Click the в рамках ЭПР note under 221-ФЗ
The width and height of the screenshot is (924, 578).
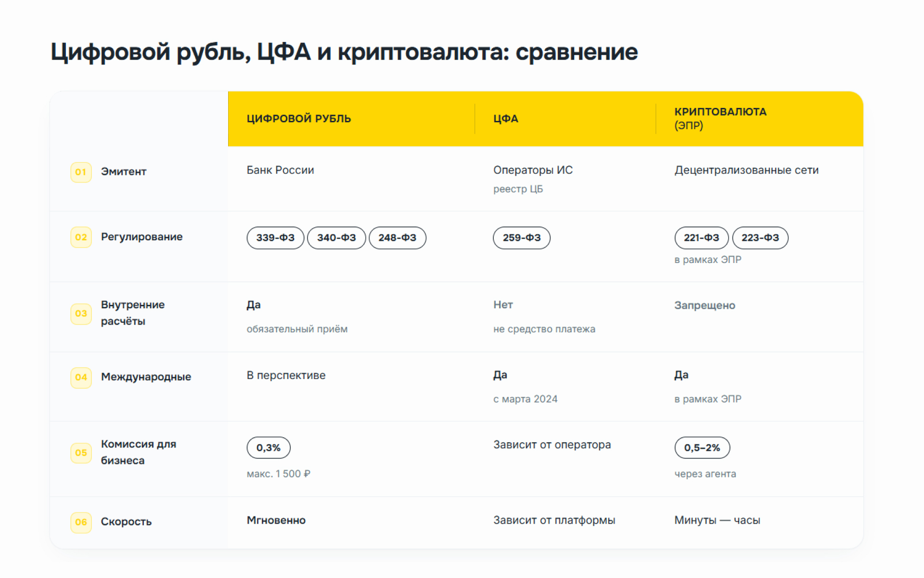(x=708, y=260)
